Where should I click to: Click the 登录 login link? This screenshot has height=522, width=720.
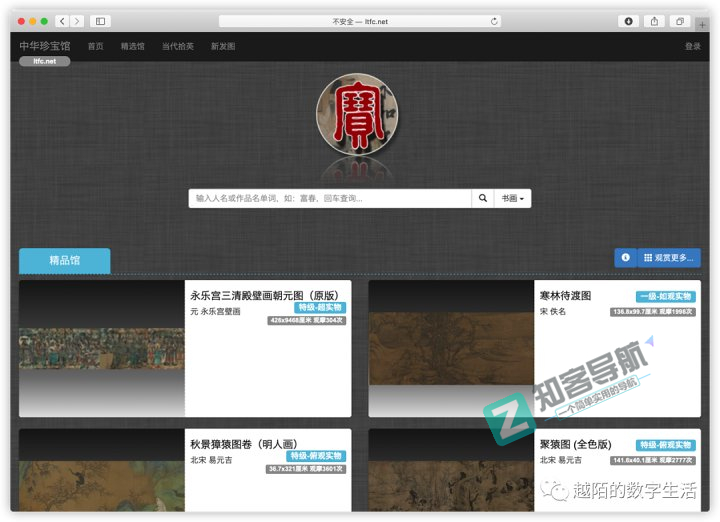[x=693, y=46]
